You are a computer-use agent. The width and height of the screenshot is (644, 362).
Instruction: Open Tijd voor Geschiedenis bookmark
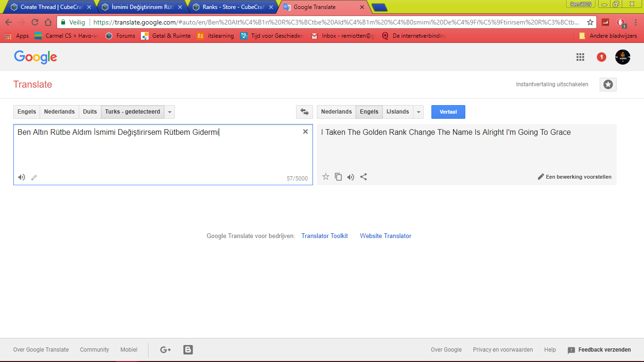[273, 36]
